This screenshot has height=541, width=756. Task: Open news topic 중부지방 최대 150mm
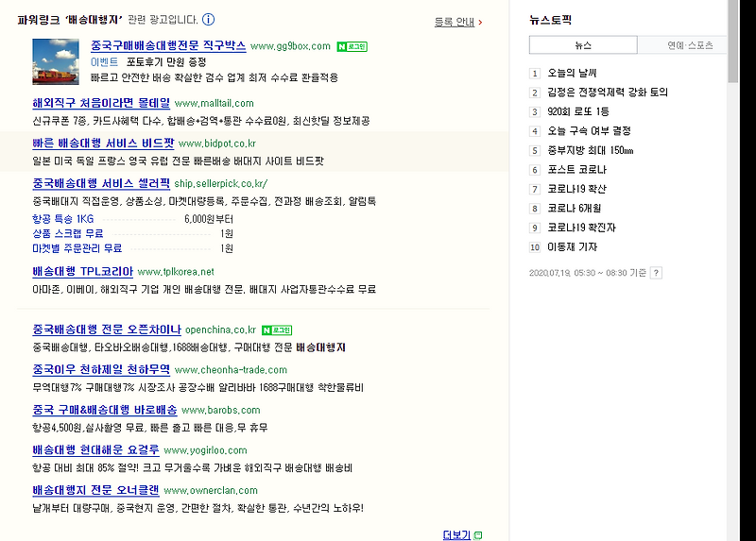[x=591, y=150]
